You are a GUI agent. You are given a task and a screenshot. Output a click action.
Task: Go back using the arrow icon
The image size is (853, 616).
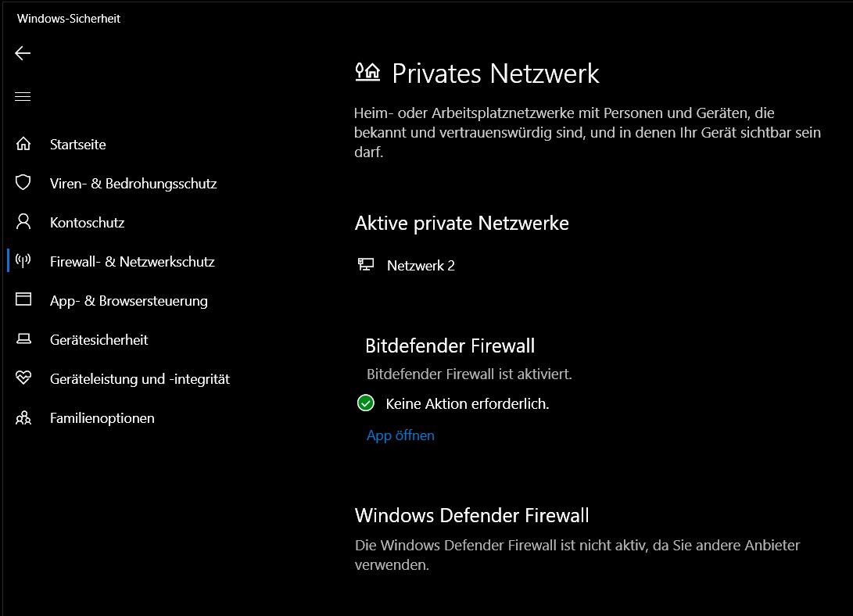(x=23, y=53)
